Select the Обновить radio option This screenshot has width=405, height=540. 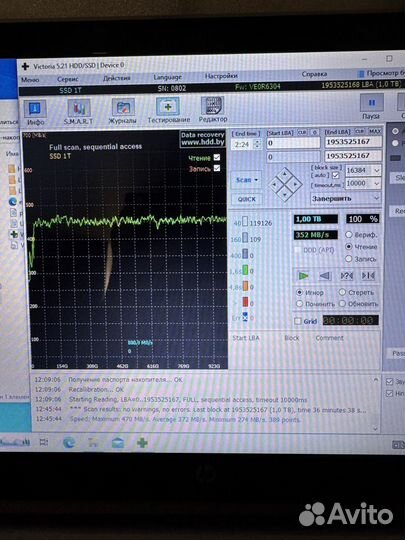coord(342,304)
